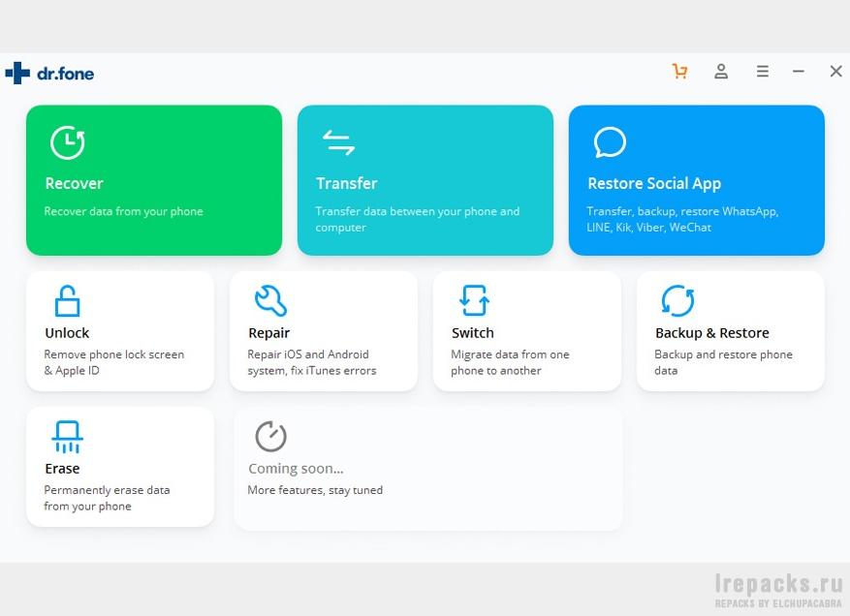Click the Coming soon gauge icon
The height and width of the screenshot is (616, 850).
pyautogui.click(x=270, y=436)
